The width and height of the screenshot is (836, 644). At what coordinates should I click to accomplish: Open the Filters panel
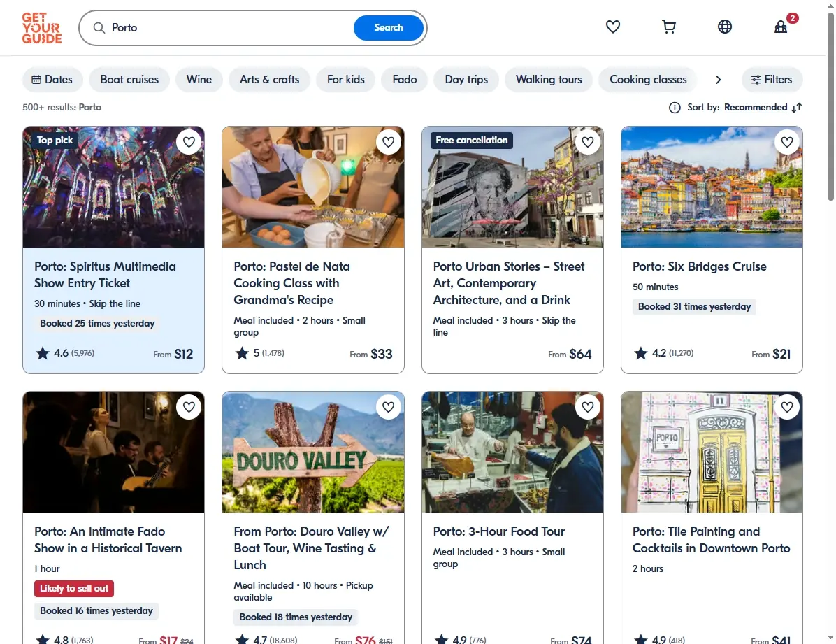pos(772,80)
